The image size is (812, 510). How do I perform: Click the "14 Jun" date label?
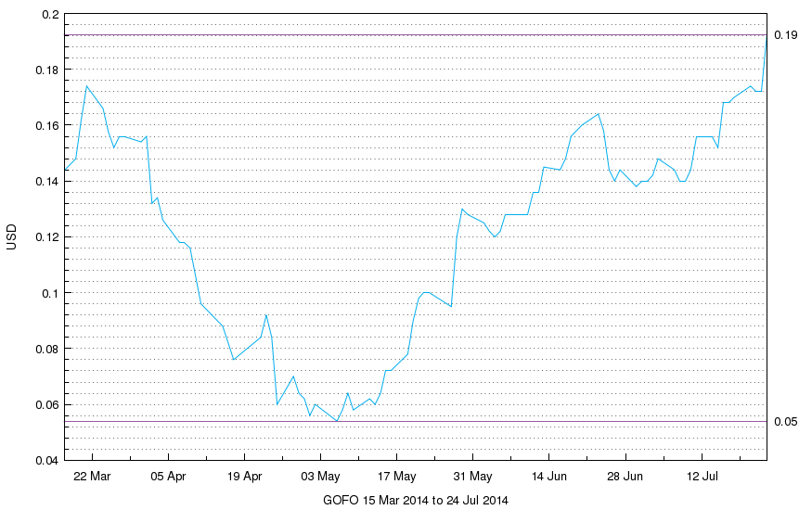pyautogui.click(x=548, y=477)
